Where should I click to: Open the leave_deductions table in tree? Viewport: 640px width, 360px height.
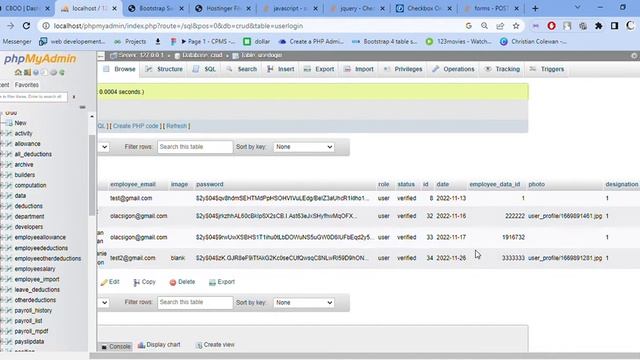coord(37,290)
